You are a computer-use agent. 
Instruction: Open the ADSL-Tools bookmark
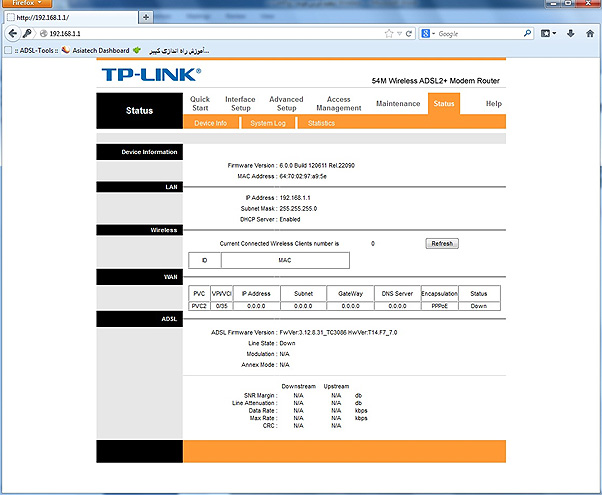tap(32, 50)
